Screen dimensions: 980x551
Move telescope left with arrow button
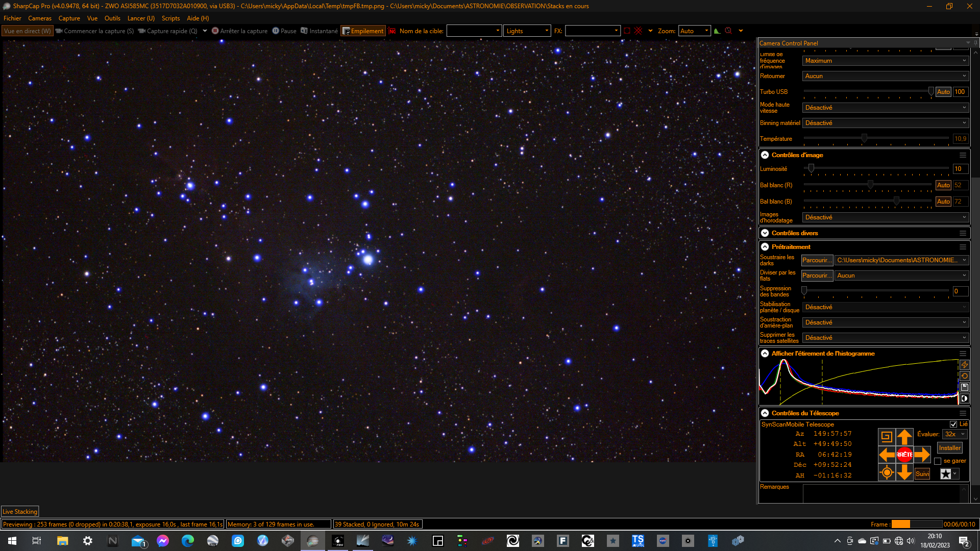pos(887,454)
